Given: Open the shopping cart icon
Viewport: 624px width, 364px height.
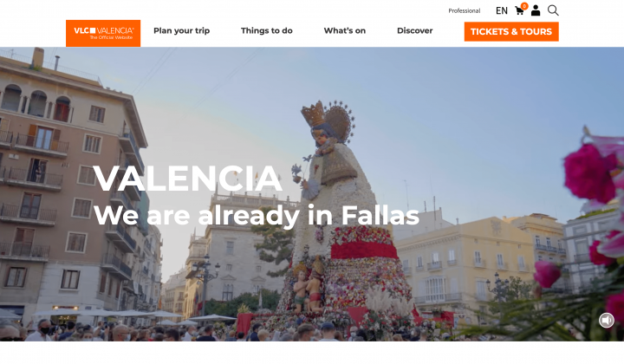Looking at the screenshot, I should (519, 10).
